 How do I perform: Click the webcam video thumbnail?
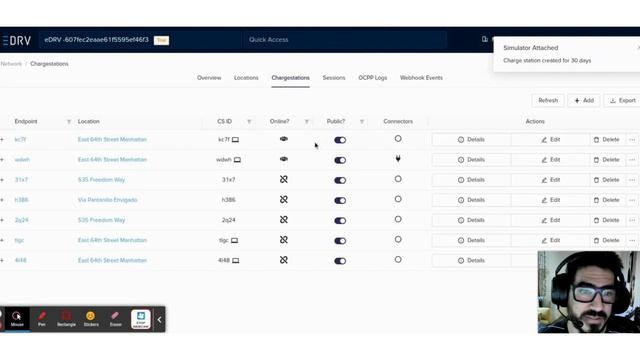click(589, 292)
